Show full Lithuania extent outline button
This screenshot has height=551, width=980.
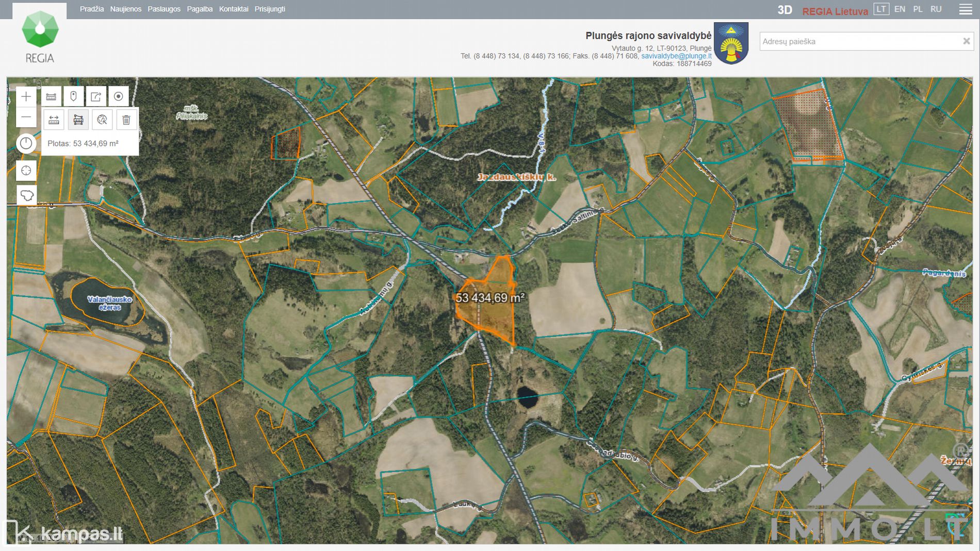(26, 195)
